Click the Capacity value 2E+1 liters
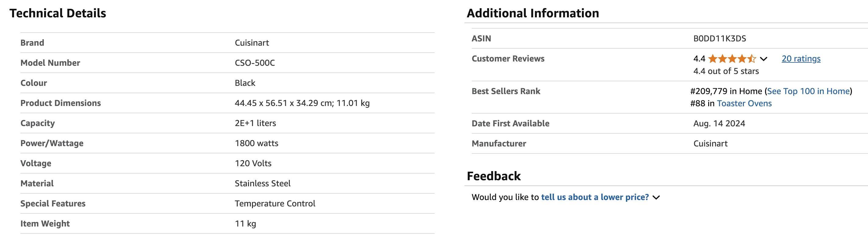The image size is (868, 246). [255, 123]
